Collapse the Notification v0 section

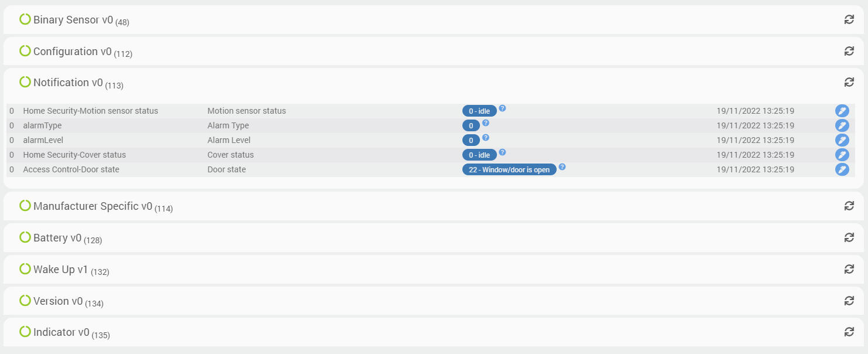(x=68, y=83)
